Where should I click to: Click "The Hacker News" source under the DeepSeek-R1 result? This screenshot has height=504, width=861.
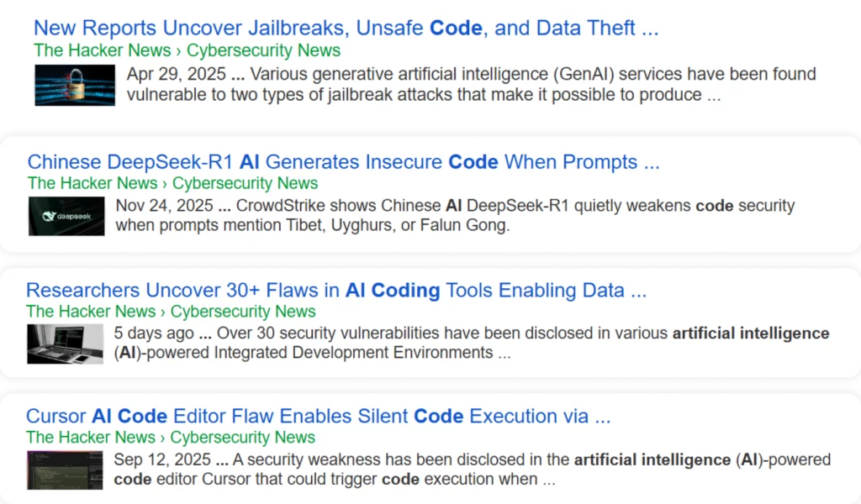pyautogui.click(x=92, y=183)
